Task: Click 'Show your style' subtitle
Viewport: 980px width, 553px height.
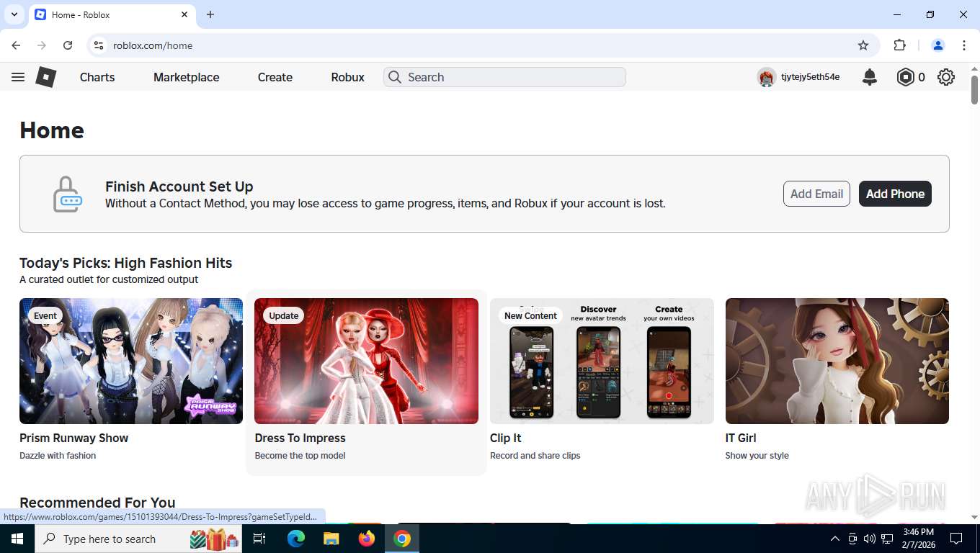Action: point(757,455)
